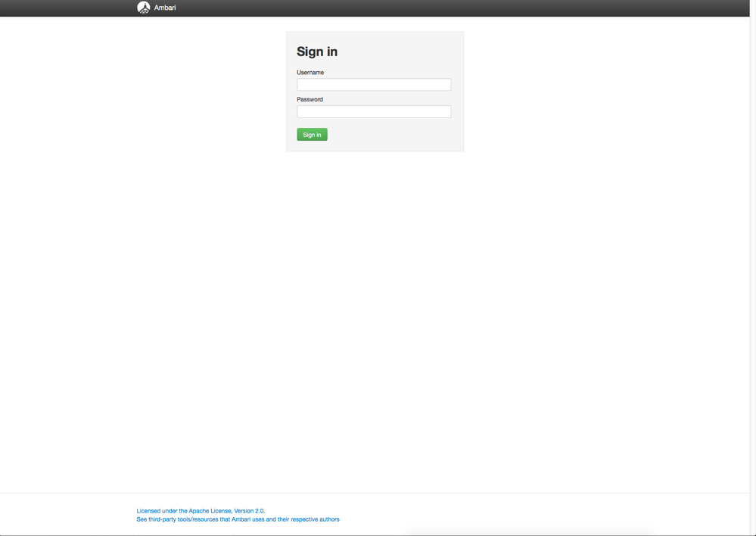
Task: Open the Apache License, Version 2.0 link
Action: pyautogui.click(x=201, y=510)
